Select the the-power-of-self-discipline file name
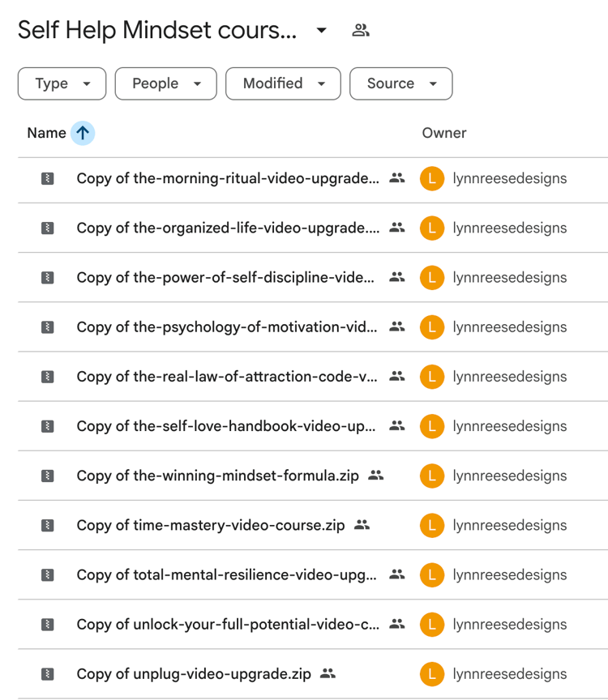 (225, 278)
